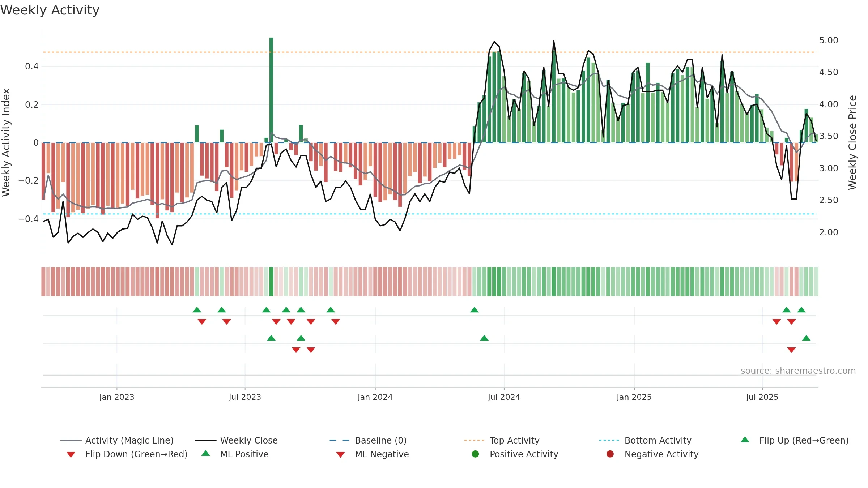This screenshot has height=488, width=868.
Task: Click the green triangle icon beside Flip Up legend
Action: (745, 440)
